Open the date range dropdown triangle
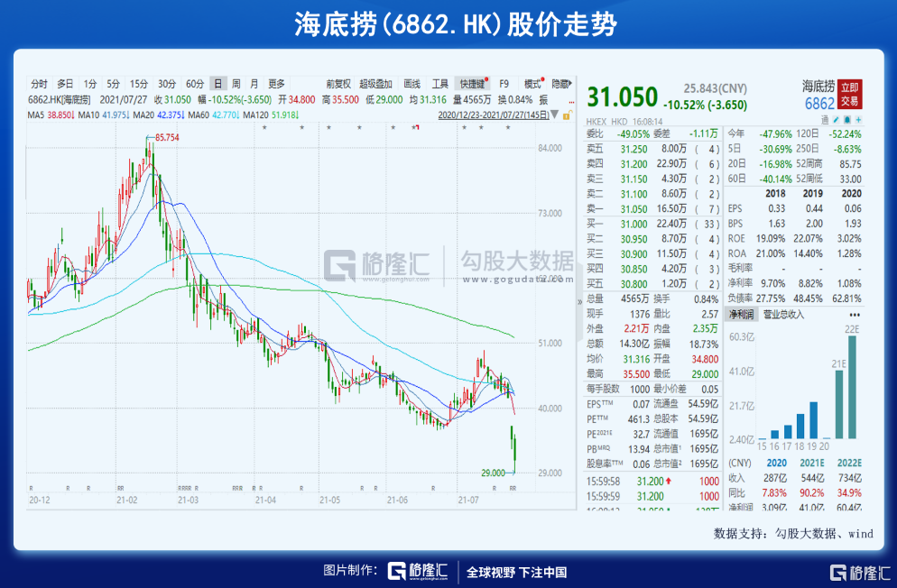This screenshot has width=897, height=588. (x=554, y=115)
